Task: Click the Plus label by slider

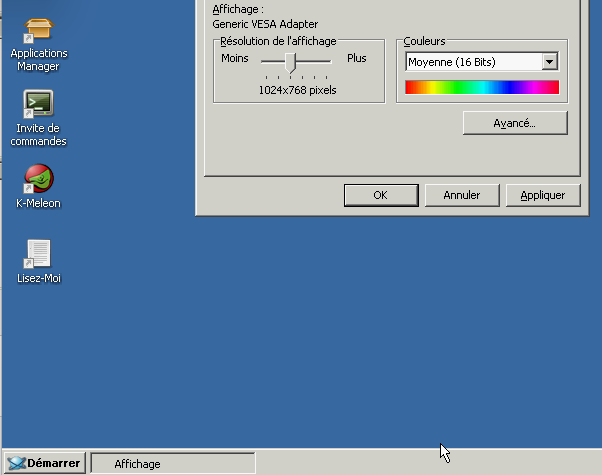Action: [357, 58]
